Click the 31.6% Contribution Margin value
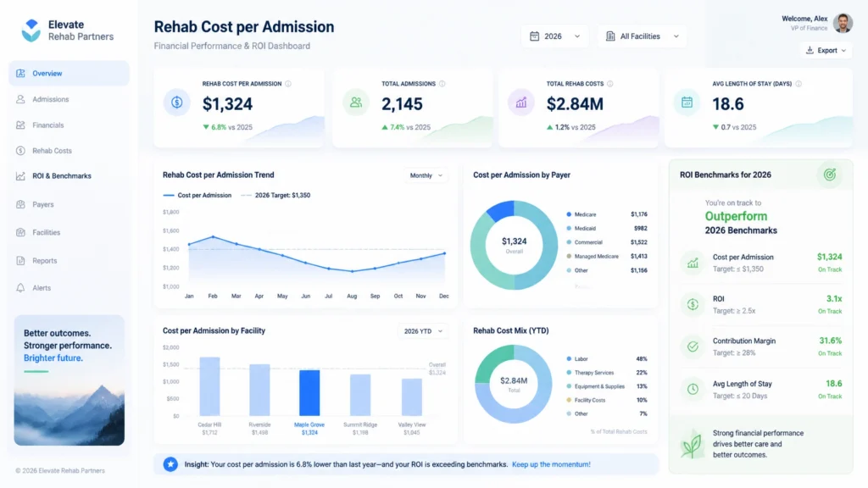Image resolution: width=868 pixels, height=488 pixels. (x=831, y=341)
